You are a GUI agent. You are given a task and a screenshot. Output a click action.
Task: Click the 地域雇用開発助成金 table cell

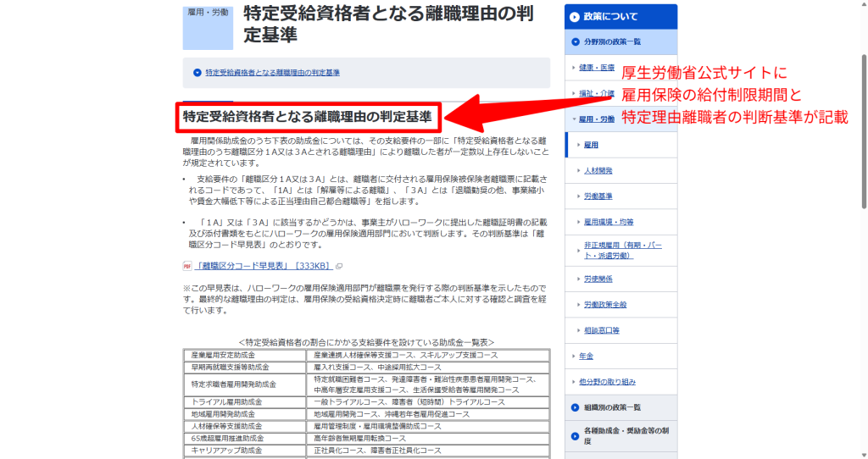point(245,414)
